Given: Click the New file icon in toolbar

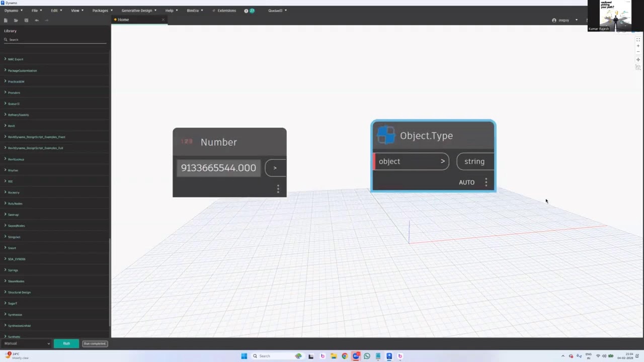Looking at the screenshot, I should (x=6, y=20).
